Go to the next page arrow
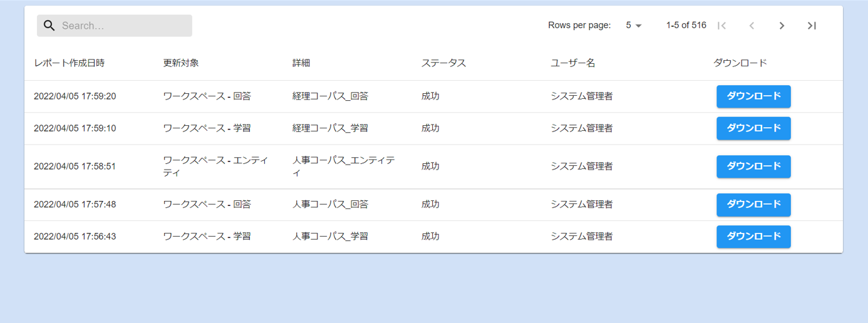868x323 pixels. [x=782, y=26]
